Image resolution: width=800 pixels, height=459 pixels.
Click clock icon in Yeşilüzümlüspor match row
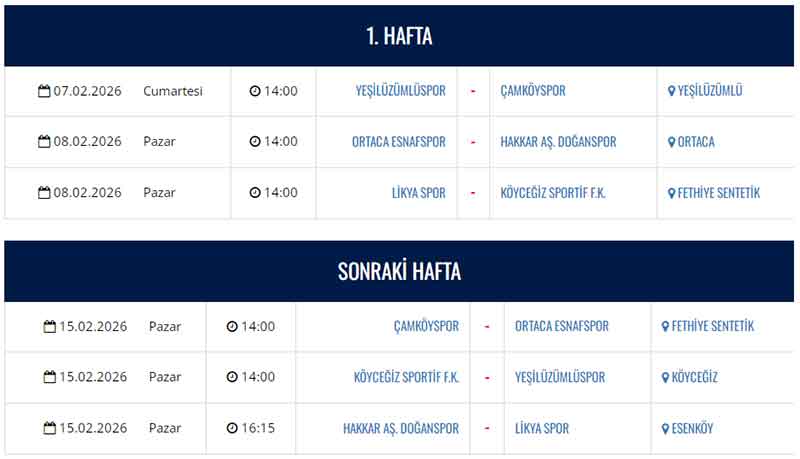click(x=255, y=91)
